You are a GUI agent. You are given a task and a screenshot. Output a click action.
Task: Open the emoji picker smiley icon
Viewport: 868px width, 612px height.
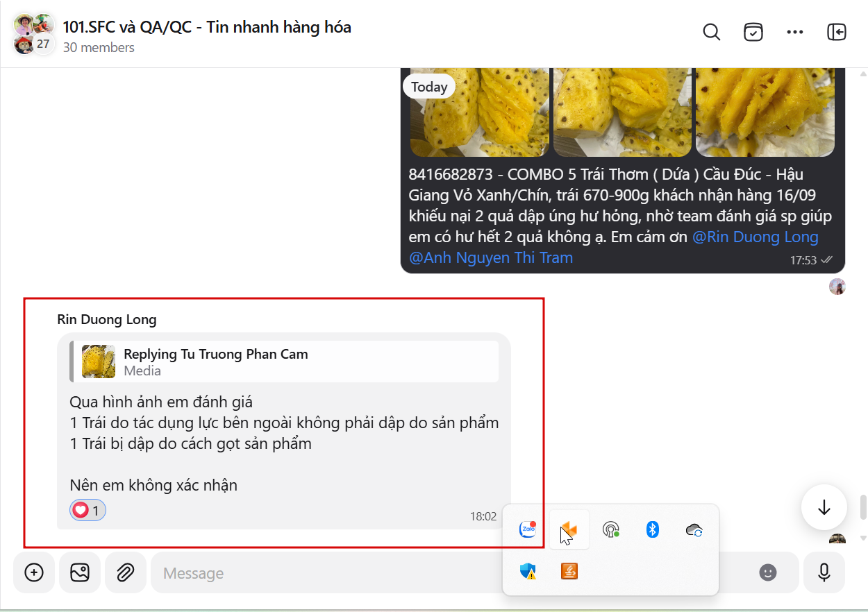[x=767, y=572]
